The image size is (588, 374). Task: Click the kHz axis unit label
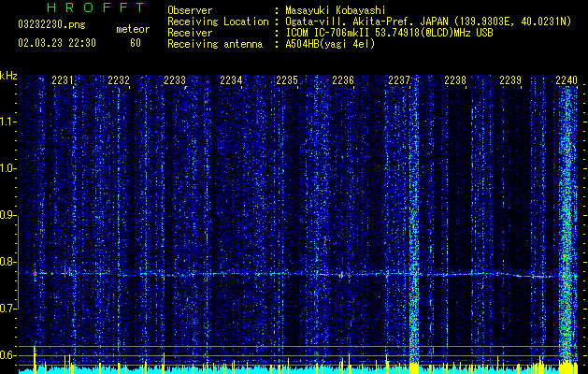tap(8, 76)
